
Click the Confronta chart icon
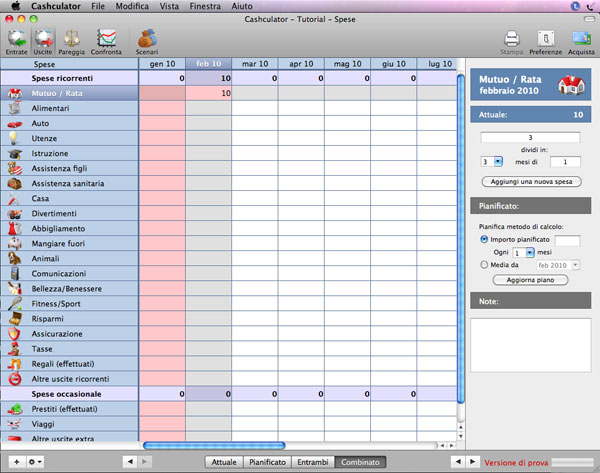[x=107, y=39]
